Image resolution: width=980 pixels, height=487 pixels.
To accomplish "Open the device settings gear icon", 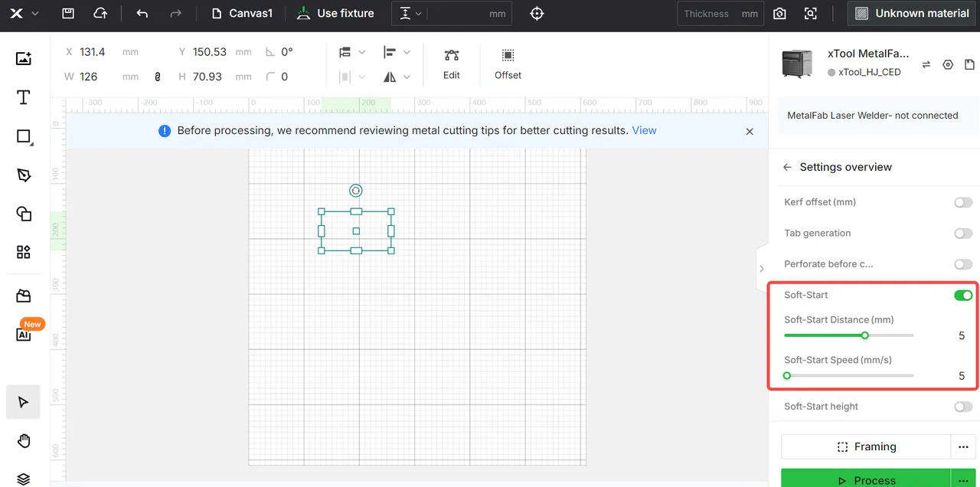I will coord(948,65).
